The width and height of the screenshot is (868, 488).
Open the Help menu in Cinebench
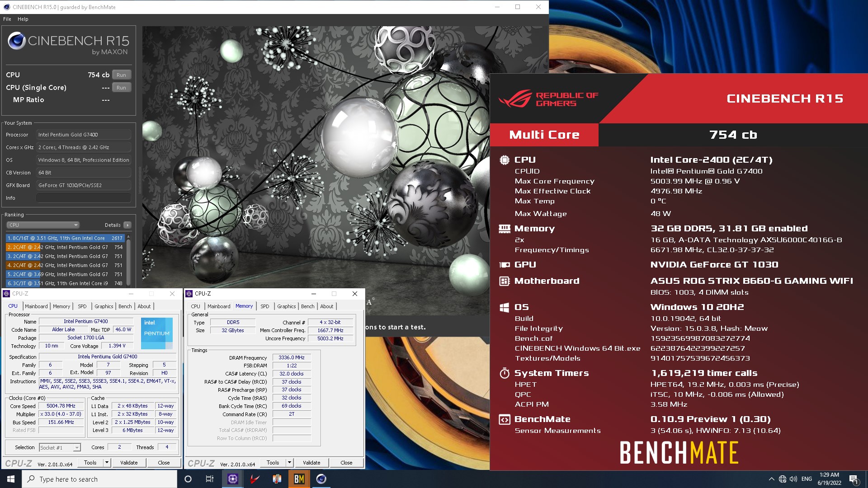point(23,19)
